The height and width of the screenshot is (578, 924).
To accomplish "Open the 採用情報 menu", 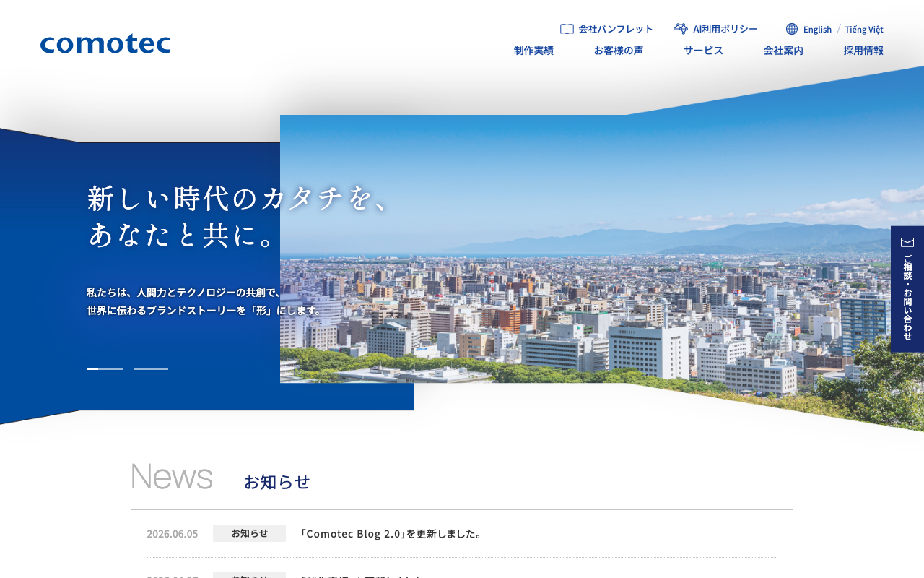I will 863,51.
